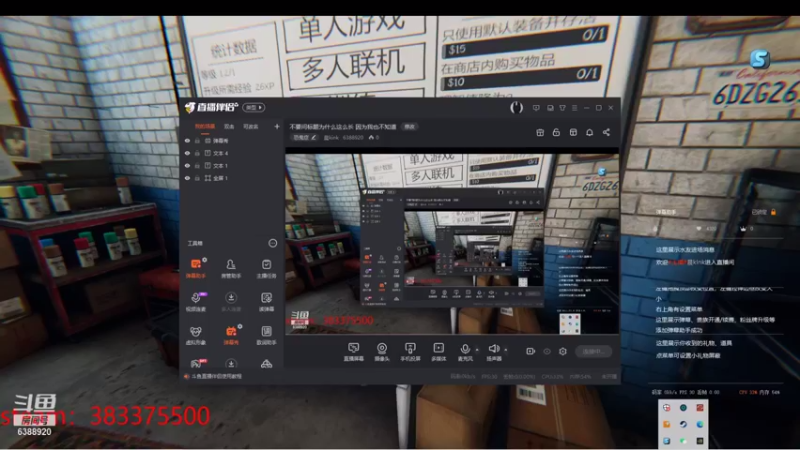Add a 手机投屏 phone cast source
This screenshot has height=450, width=800.
coord(410,352)
